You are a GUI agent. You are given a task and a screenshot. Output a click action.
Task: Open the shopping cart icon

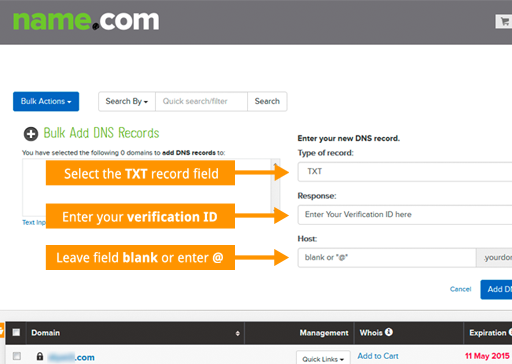point(504,22)
